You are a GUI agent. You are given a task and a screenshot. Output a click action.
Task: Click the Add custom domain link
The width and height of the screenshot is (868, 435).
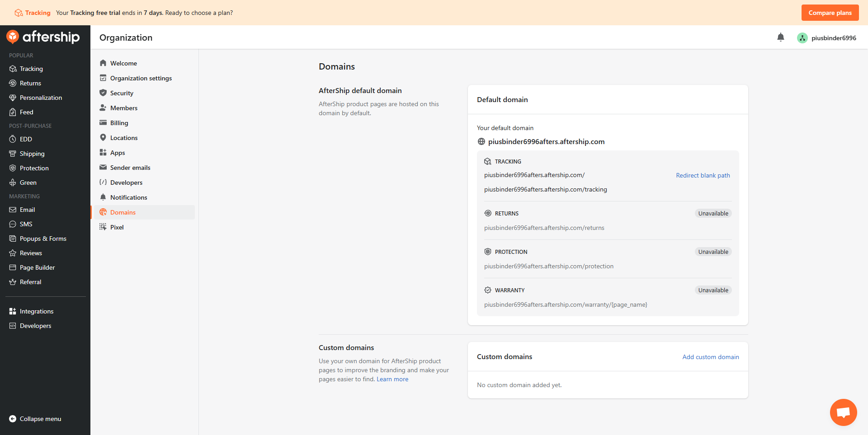(x=710, y=357)
